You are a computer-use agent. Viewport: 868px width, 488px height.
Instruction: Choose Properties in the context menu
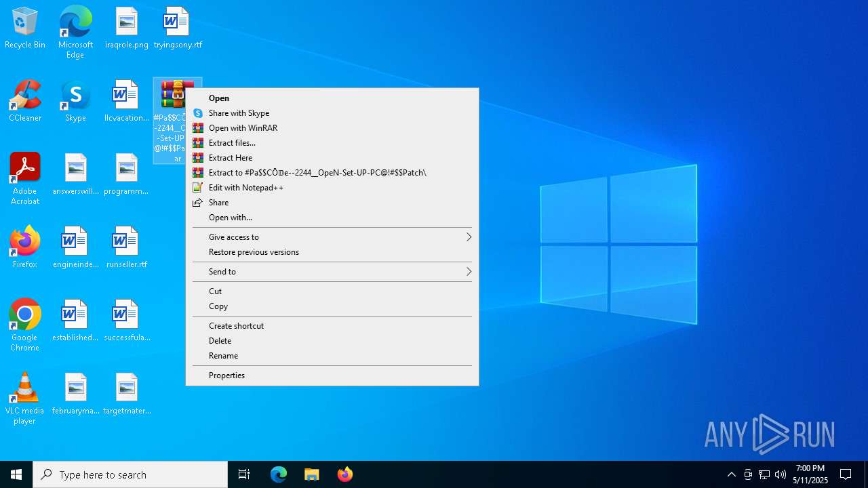coord(332,375)
